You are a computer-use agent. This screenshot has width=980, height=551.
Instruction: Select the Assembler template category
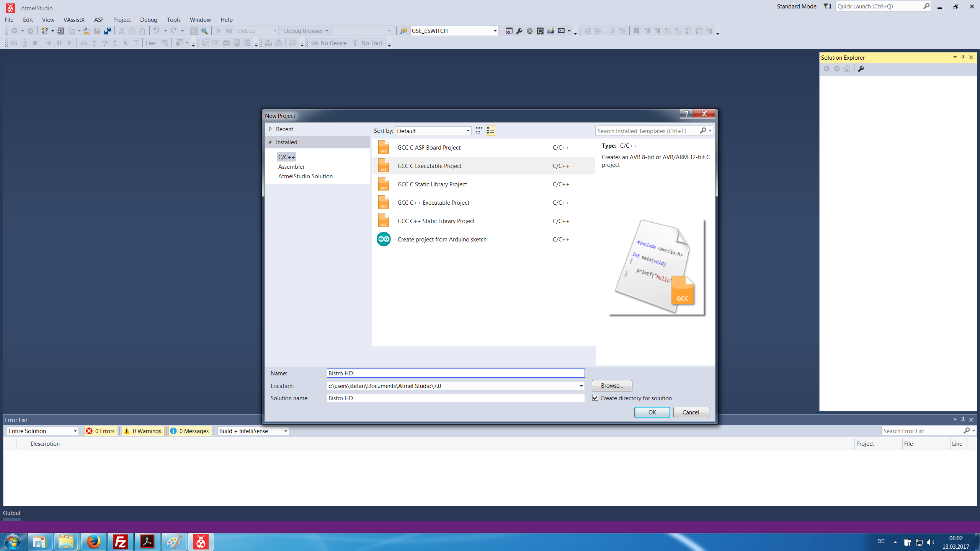(291, 166)
